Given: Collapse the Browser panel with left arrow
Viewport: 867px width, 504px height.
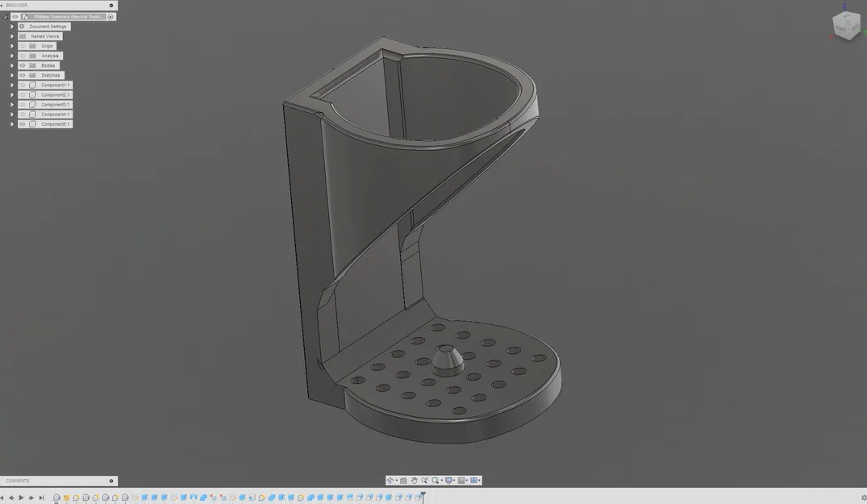Looking at the screenshot, I should [x=2, y=5].
